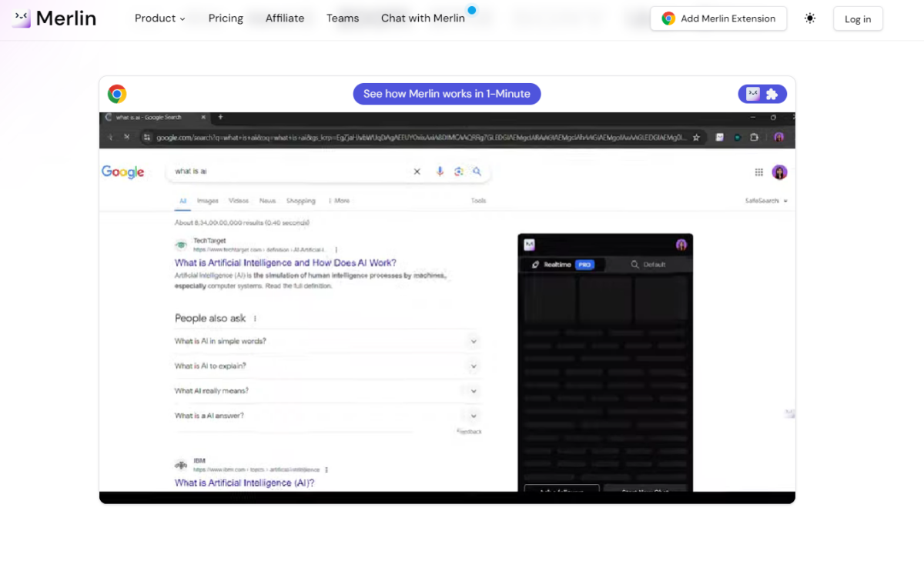The height and width of the screenshot is (561, 924).
Task: Expand 'What is AI in simple words?'
Action: [327, 341]
